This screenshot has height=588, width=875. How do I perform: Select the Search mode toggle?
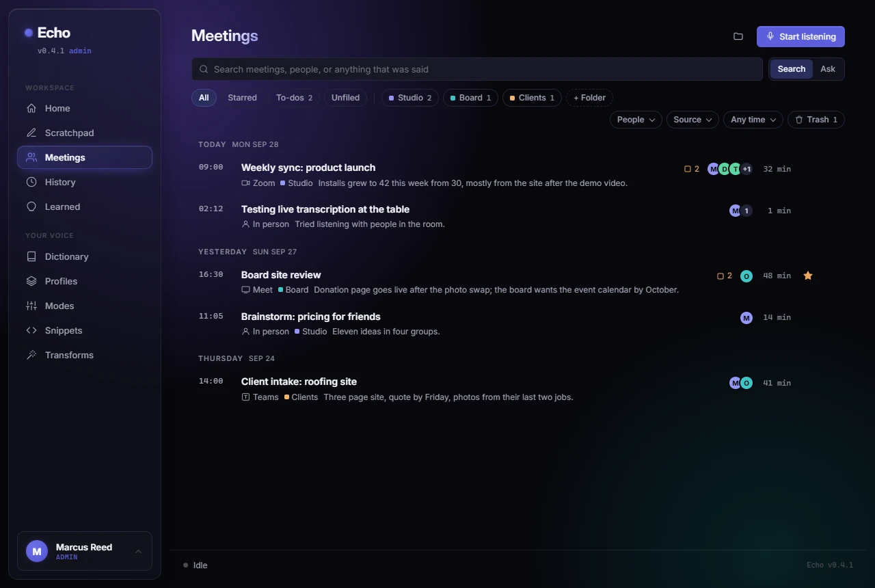click(792, 69)
